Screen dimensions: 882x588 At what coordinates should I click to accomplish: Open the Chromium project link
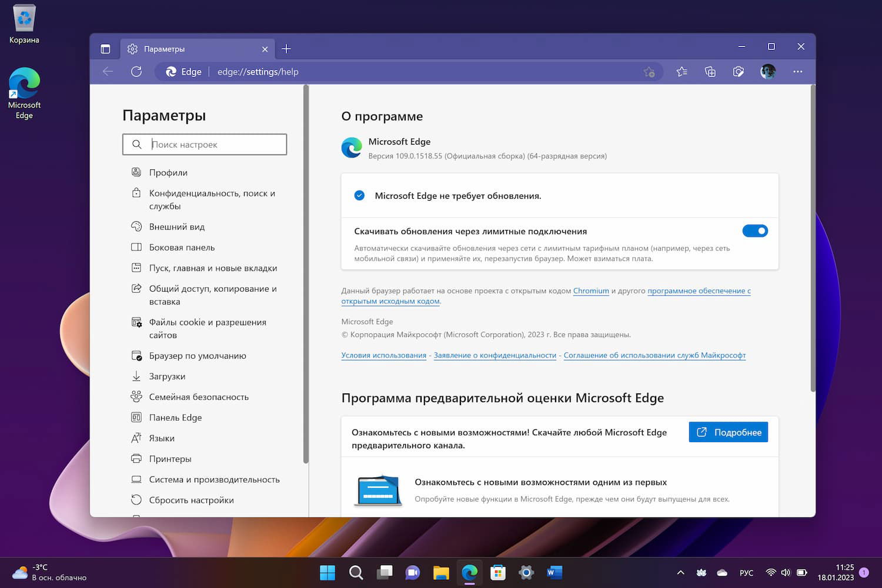591,290
